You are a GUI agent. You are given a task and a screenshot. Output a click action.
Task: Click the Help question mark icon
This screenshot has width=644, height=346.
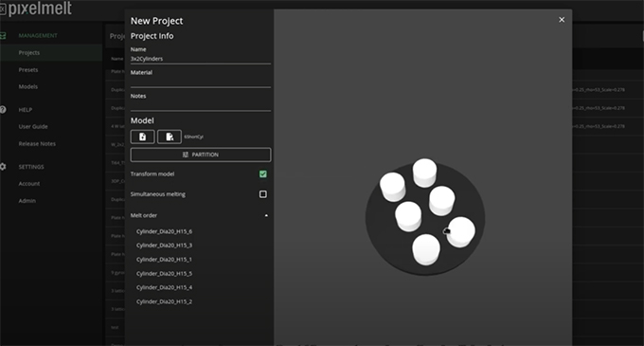click(3, 109)
